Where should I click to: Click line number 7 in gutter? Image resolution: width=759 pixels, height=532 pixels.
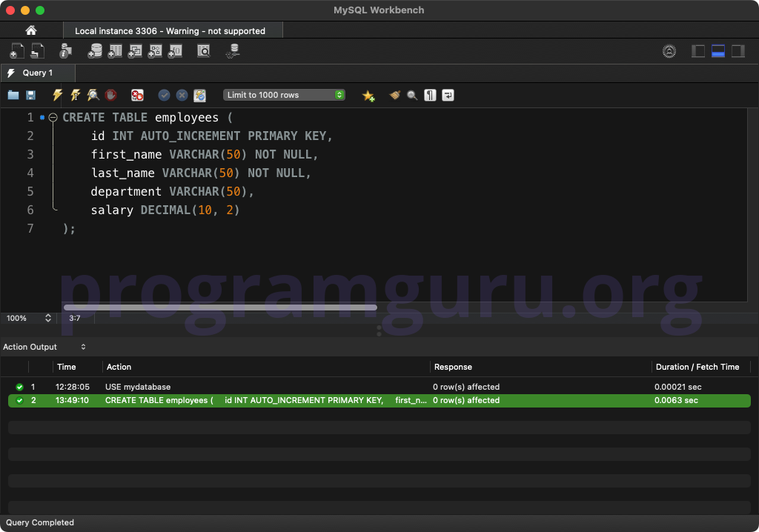(30, 228)
